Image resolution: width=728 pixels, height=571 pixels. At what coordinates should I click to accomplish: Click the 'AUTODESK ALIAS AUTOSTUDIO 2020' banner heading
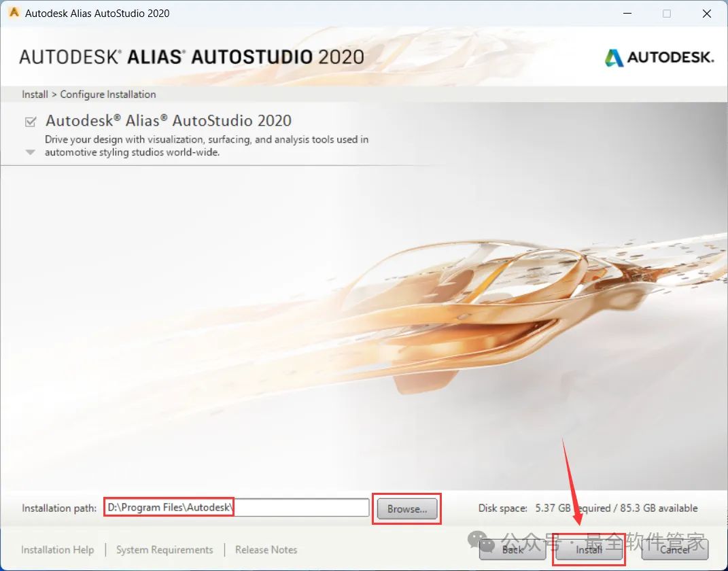(191, 57)
